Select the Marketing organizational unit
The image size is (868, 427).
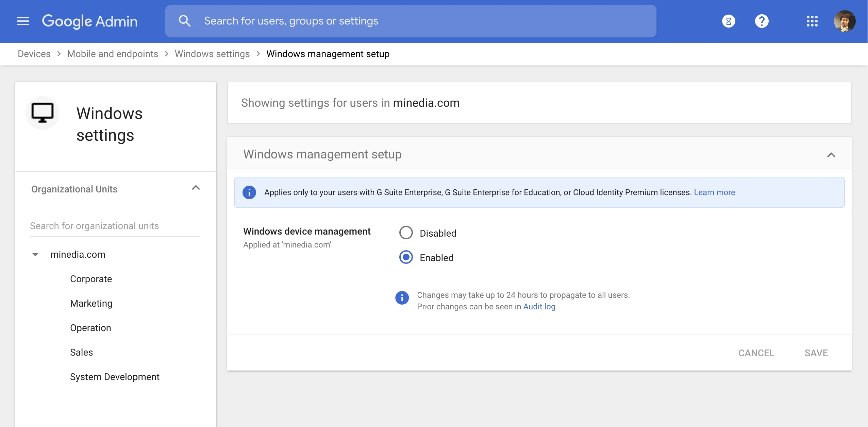coord(91,303)
